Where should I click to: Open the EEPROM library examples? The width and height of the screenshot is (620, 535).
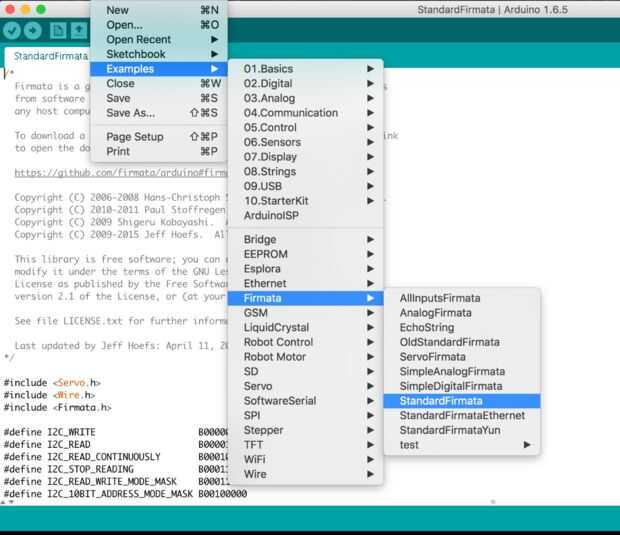[x=305, y=254]
